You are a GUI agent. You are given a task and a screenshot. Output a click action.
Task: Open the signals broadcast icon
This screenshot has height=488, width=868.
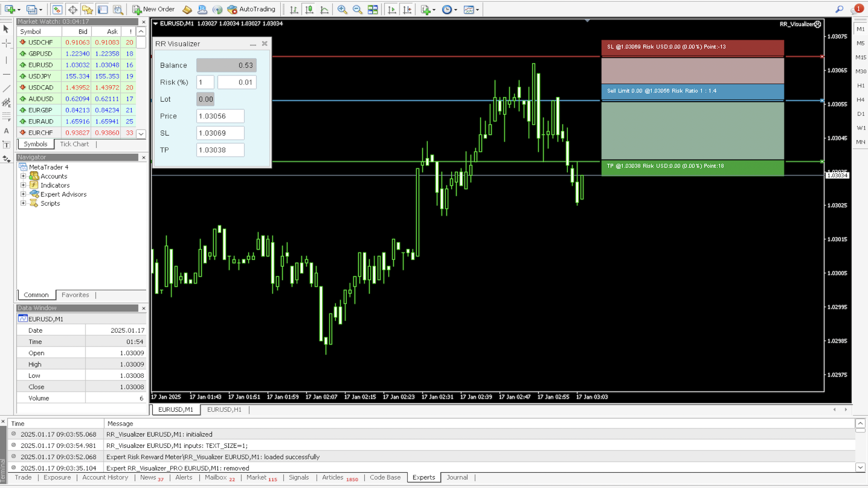click(x=217, y=9)
